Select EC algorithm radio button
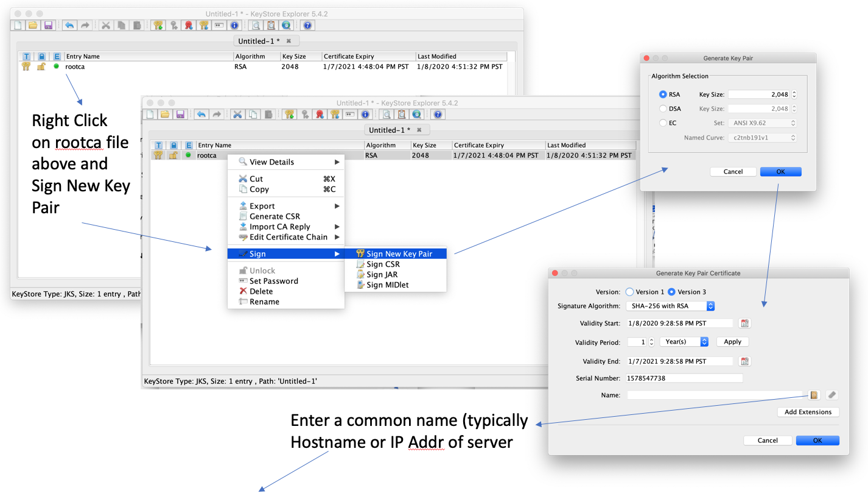868x499 pixels. pos(663,123)
